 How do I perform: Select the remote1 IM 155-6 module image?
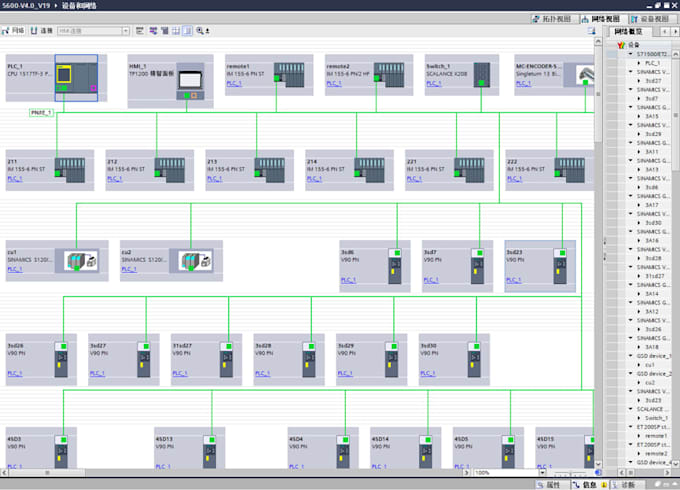coord(289,75)
